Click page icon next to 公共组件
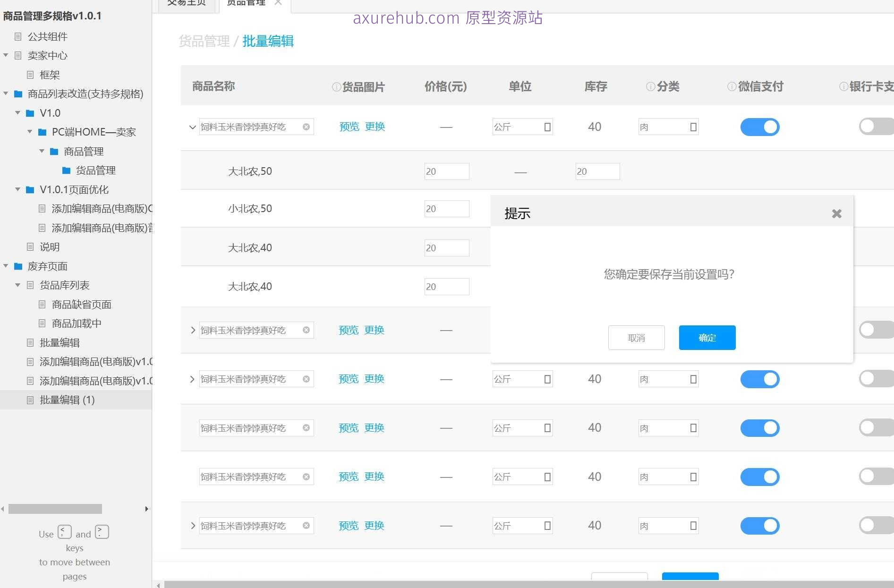Viewport: 894px width, 588px height. click(x=18, y=36)
